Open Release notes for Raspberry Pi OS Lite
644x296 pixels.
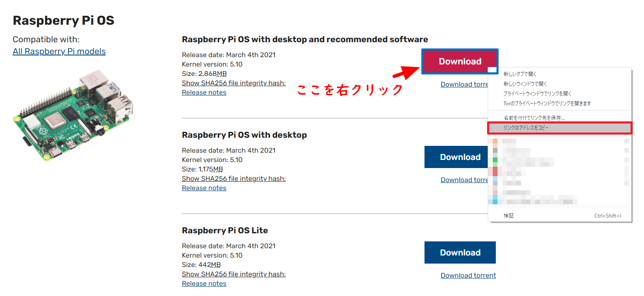pyautogui.click(x=204, y=284)
